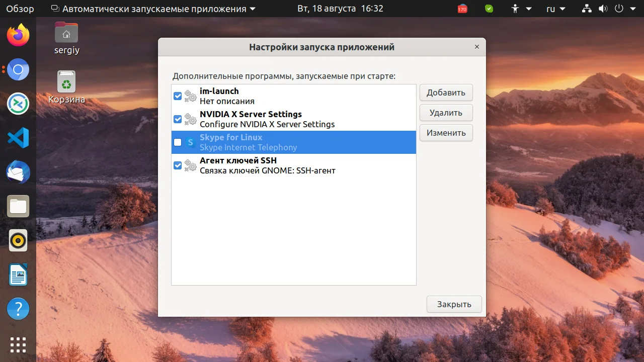
Task: Click the power icon in top bar
Action: tap(619, 9)
